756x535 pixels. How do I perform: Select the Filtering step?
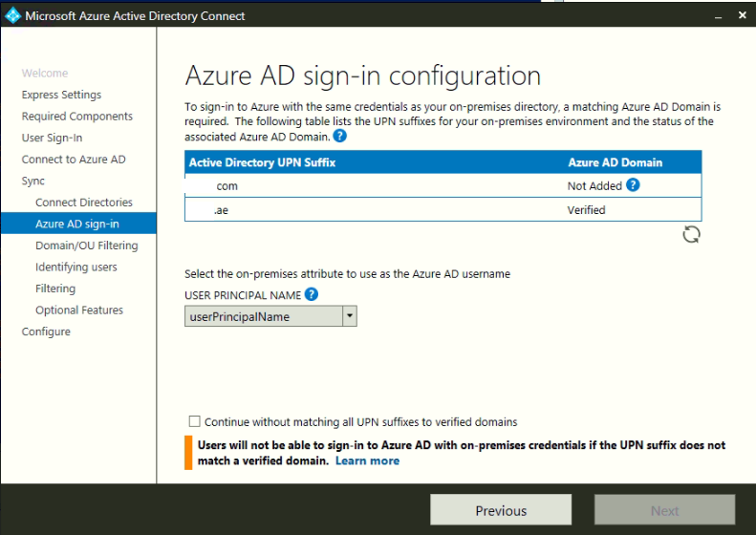pos(55,289)
